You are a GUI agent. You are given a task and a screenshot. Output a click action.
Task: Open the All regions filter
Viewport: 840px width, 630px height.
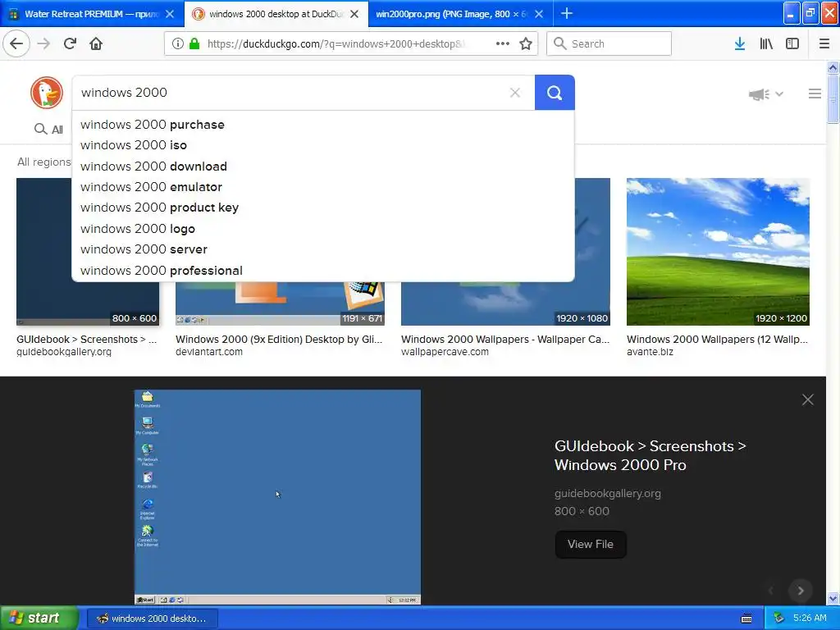point(44,162)
